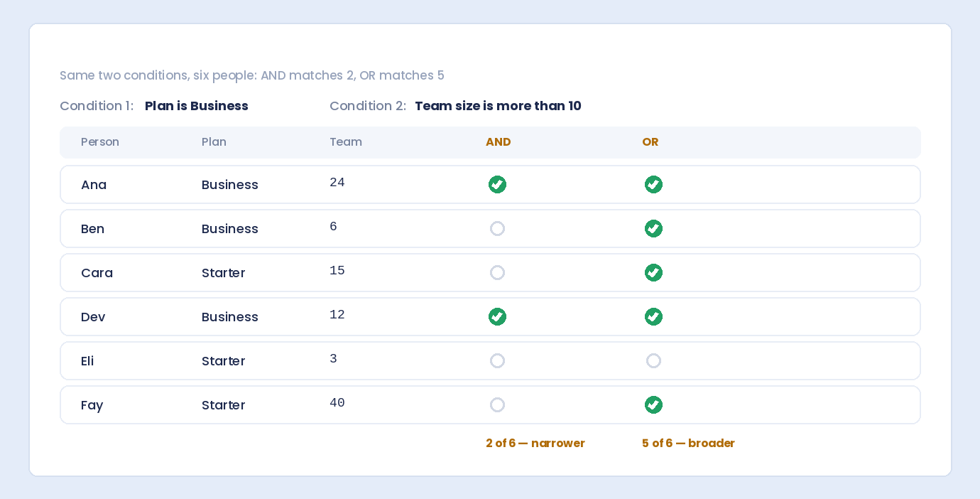Screen dimensions: 980x499
Task: Click Eli's Starter plan cell
Action: pyautogui.click(x=224, y=361)
